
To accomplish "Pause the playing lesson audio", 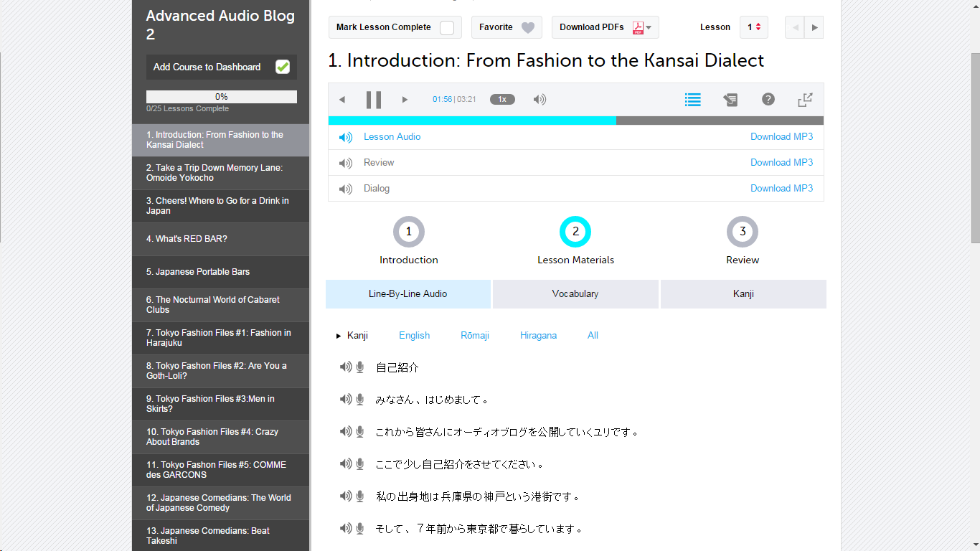I will tap(374, 99).
